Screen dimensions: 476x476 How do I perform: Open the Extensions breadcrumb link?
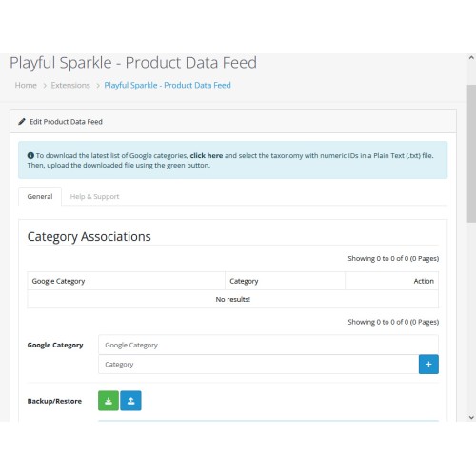point(70,85)
